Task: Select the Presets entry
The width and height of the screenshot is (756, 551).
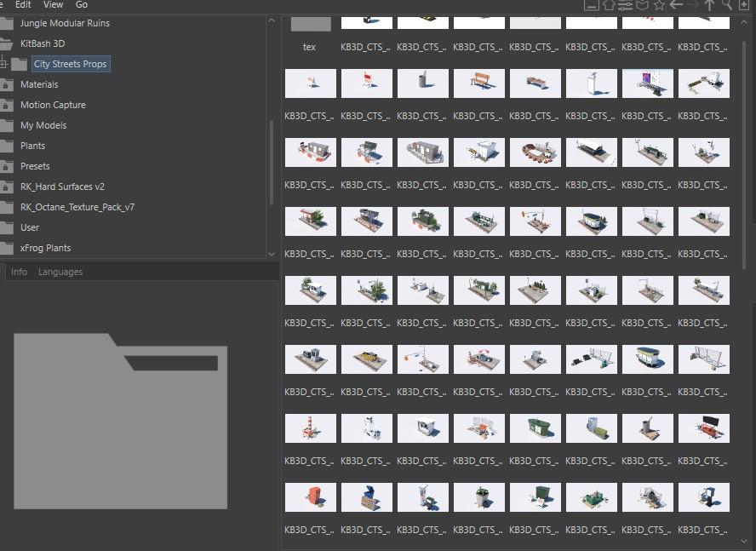Action: coord(35,166)
